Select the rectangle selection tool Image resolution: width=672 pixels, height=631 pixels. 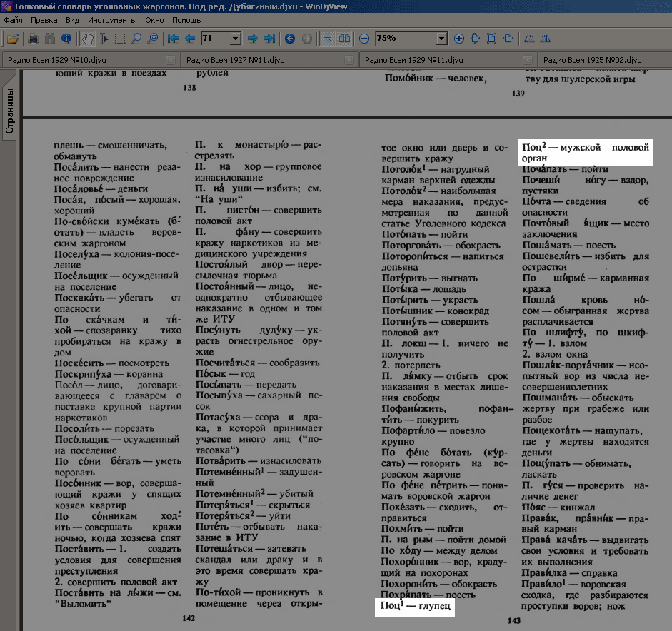[120, 39]
